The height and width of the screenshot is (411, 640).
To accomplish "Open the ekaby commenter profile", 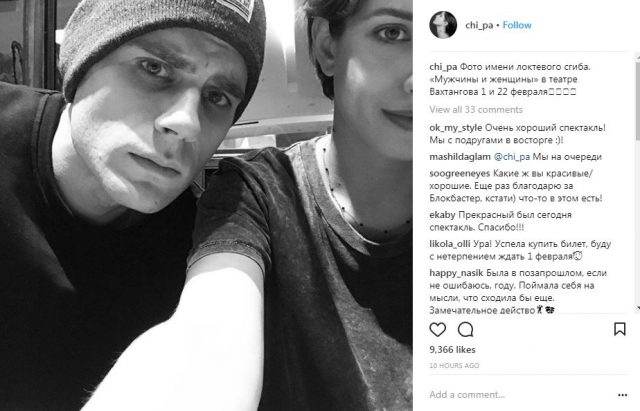I will click(442, 215).
